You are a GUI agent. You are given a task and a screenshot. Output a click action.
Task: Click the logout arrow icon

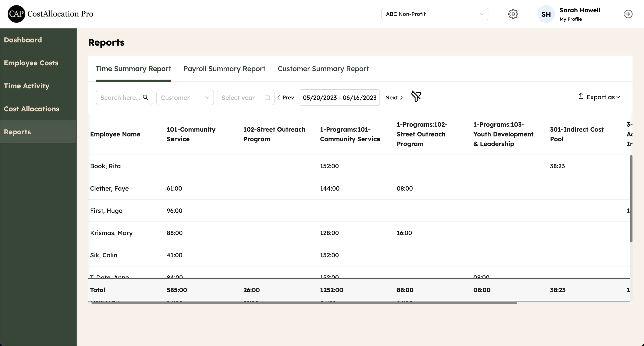[628, 14]
